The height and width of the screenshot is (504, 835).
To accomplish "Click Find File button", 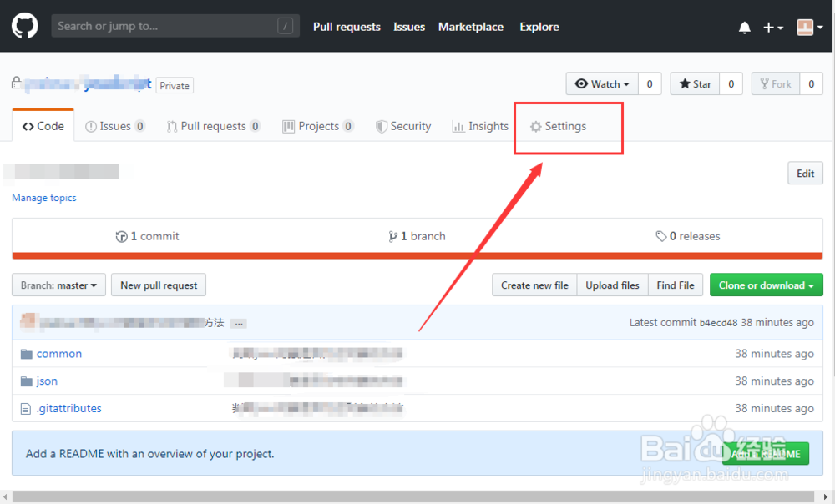I will coord(676,285).
